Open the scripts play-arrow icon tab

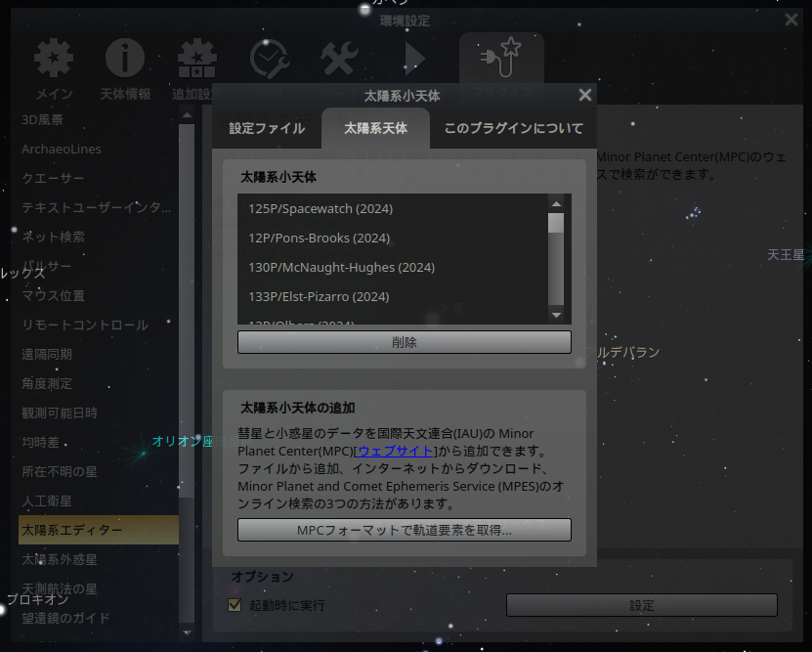(x=414, y=58)
